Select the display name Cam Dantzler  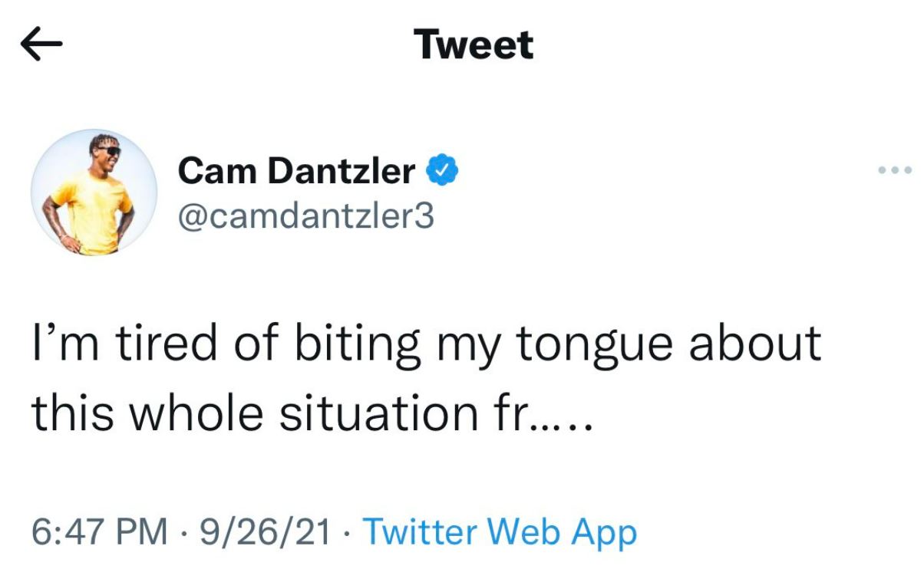tap(295, 170)
